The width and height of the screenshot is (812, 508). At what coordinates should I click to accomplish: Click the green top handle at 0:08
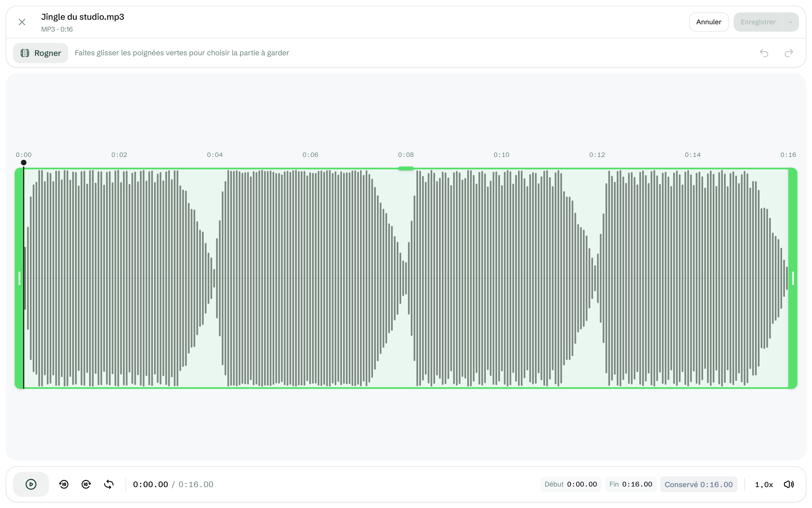pyautogui.click(x=406, y=168)
